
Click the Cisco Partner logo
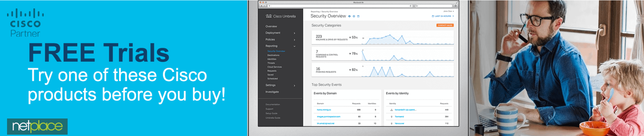(x=25, y=23)
